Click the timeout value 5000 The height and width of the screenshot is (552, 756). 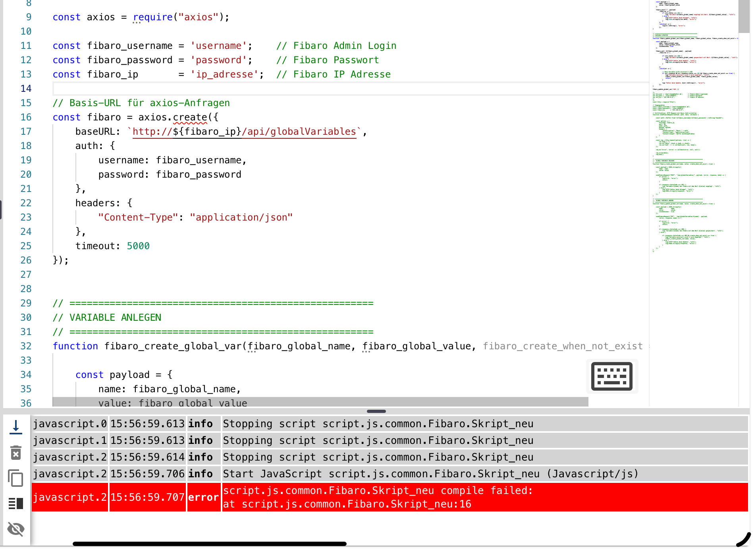point(138,246)
